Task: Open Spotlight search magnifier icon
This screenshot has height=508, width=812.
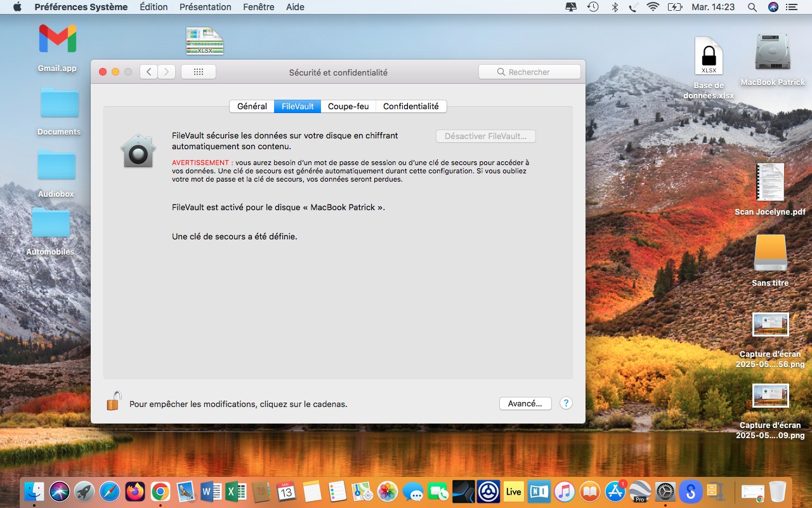Action: pos(752,7)
